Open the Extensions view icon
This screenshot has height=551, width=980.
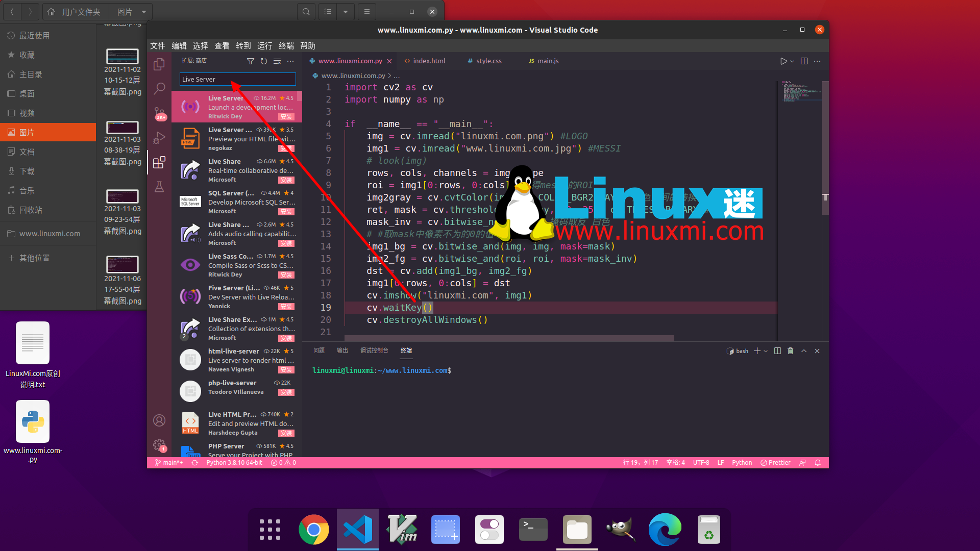159,162
